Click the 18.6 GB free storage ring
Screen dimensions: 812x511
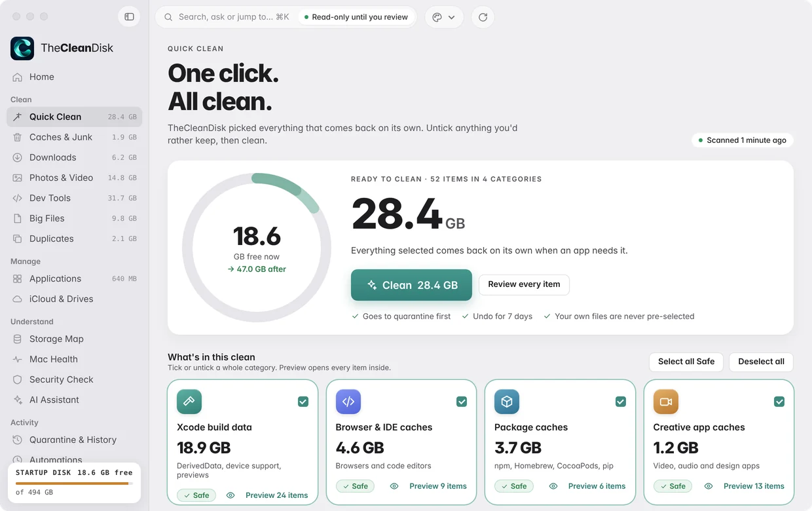pyautogui.click(x=257, y=248)
